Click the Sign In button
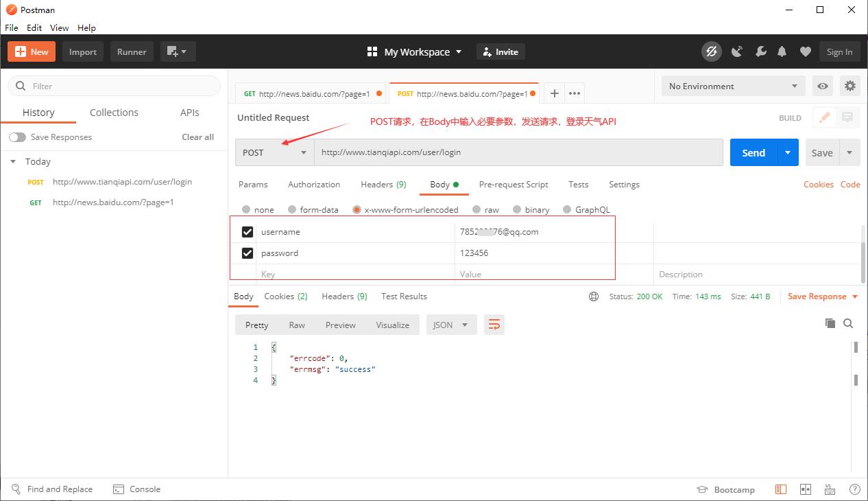The image size is (868, 501). [x=839, y=51]
